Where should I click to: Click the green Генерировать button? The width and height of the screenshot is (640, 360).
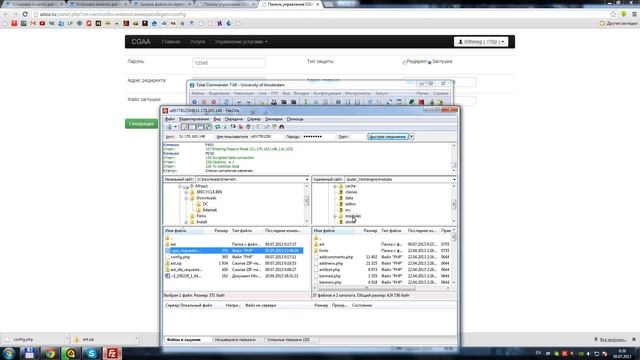tap(141, 124)
